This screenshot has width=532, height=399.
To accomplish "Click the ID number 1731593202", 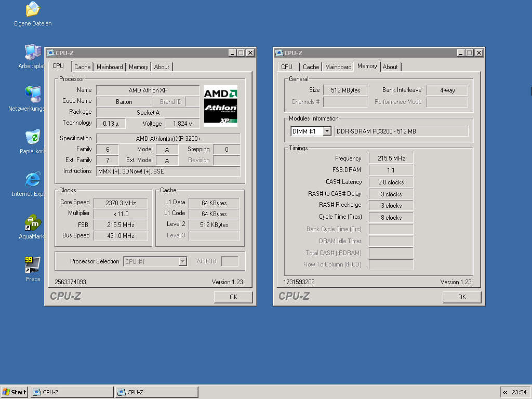I will 299,282.
